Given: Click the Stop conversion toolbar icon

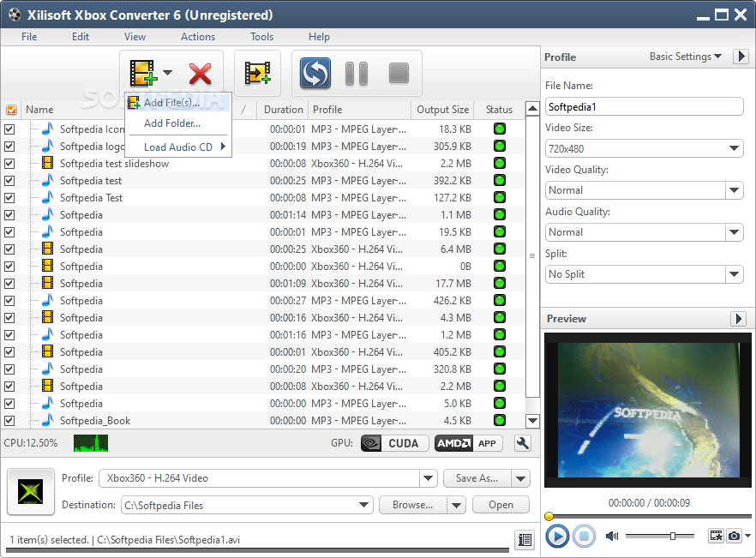Looking at the screenshot, I should click(399, 74).
